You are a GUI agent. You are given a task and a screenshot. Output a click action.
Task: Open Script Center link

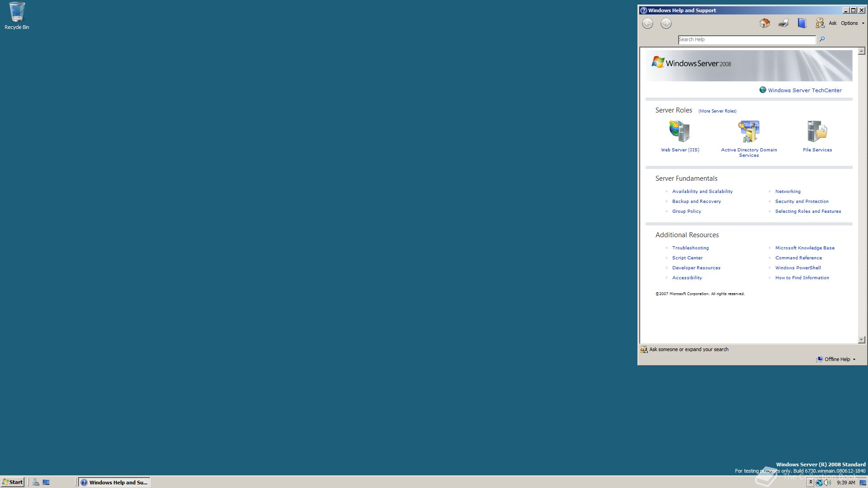pos(687,258)
